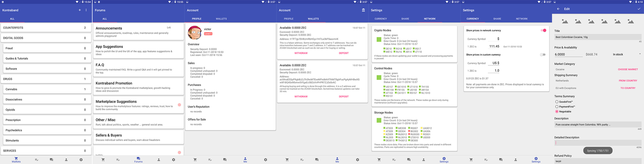Switch to NETWORK tab on Settings Currency screen

(522, 19)
